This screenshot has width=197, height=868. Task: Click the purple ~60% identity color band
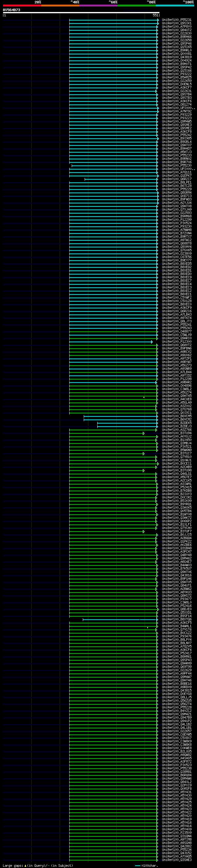click(99, 6)
